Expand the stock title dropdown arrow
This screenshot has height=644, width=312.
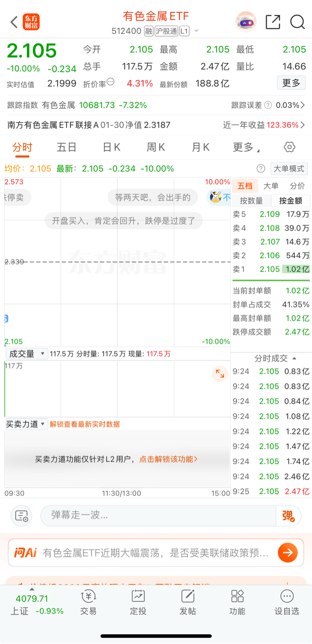click(x=196, y=31)
